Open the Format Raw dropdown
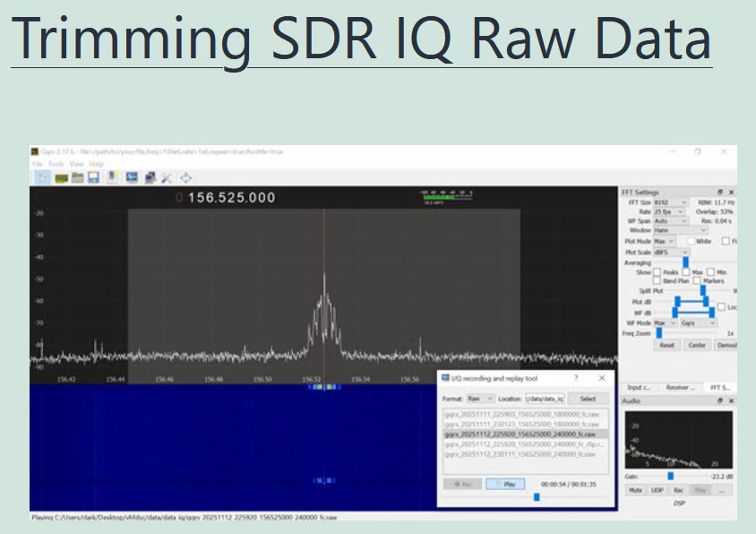Viewport: 756px width, 534px height. [x=480, y=398]
